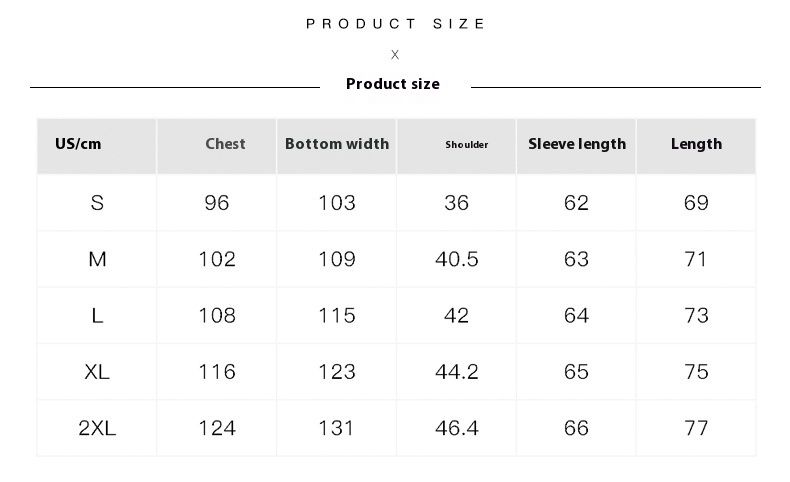Select the bottom width value 115
This screenshot has width=790, height=482.
coord(337,316)
